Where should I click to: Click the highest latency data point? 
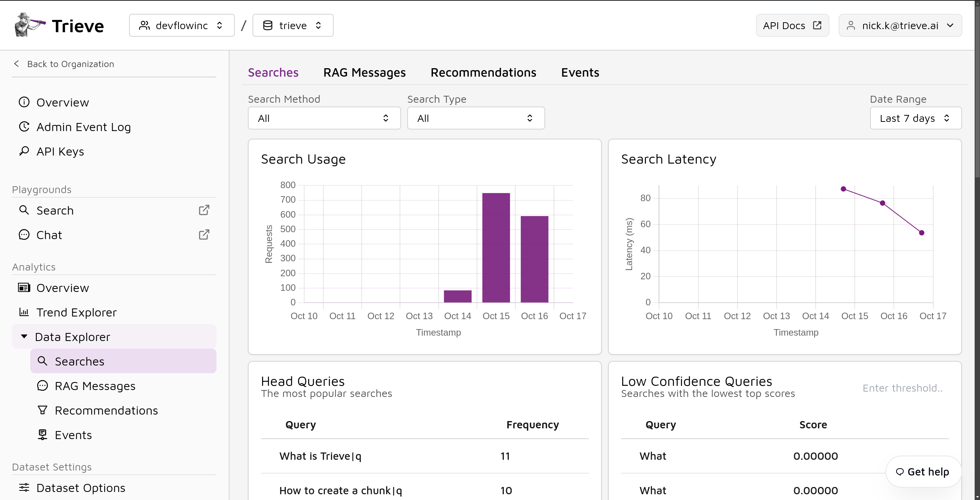point(843,189)
